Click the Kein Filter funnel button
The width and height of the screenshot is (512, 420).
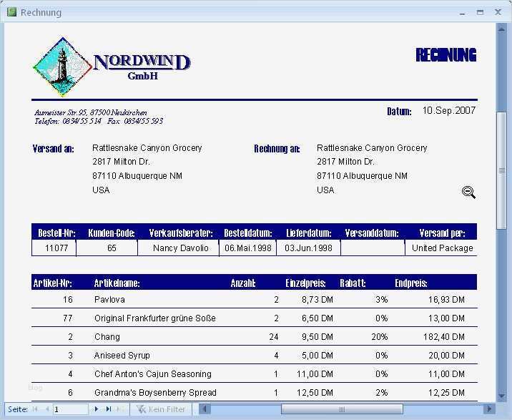click(x=161, y=409)
